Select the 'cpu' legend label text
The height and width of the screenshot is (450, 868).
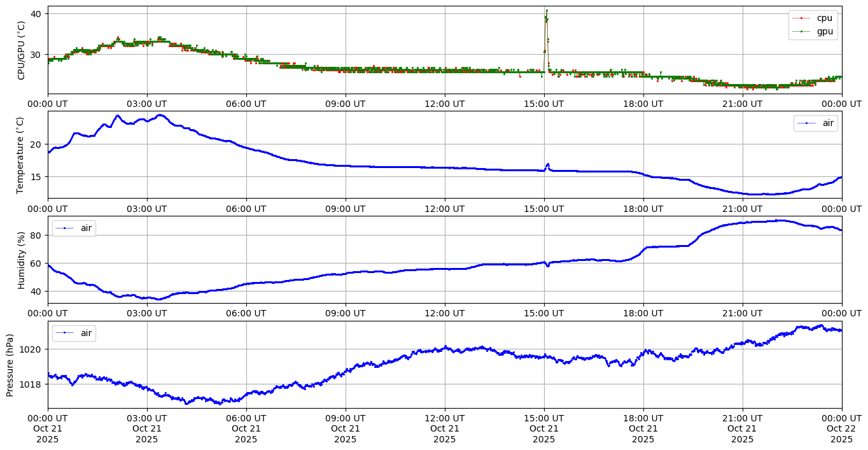pyautogui.click(x=824, y=18)
